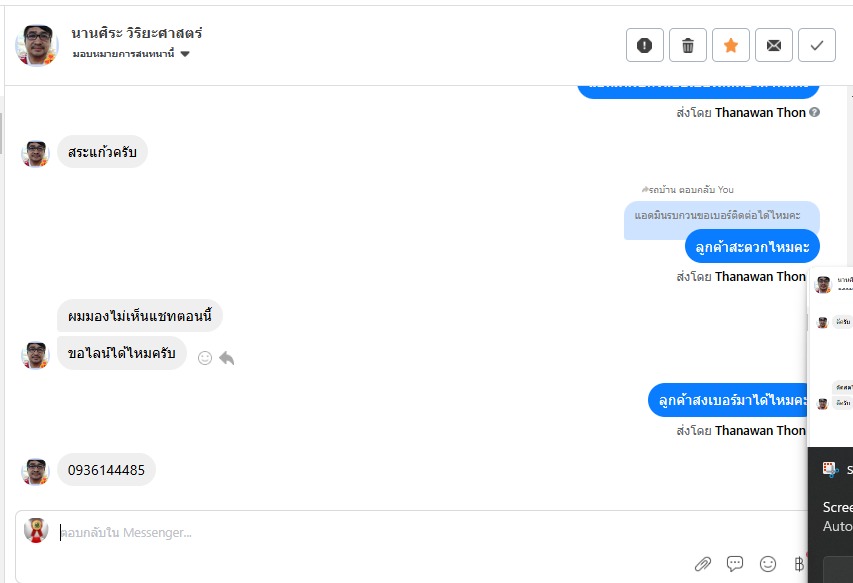Click the page avatar beside reply box

(x=36, y=531)
